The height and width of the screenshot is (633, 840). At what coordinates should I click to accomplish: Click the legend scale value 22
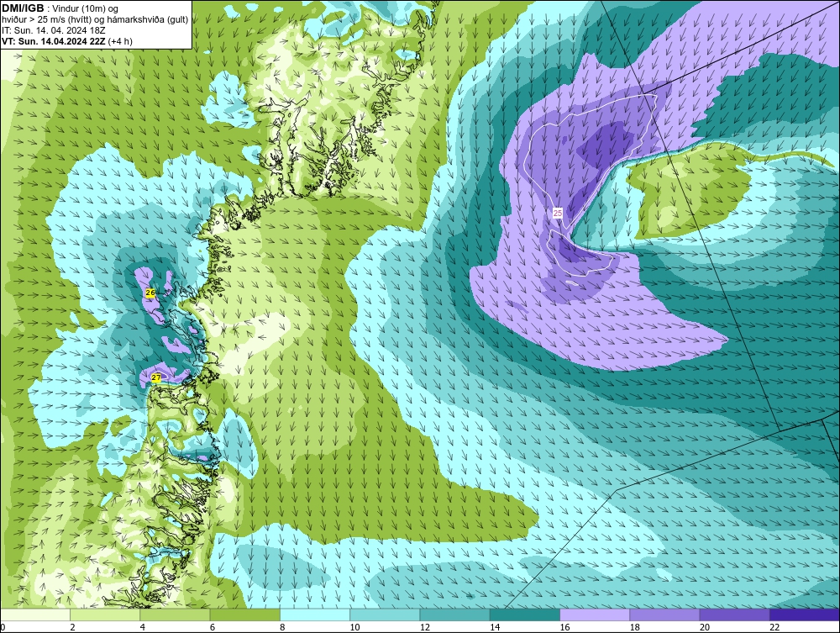click(774, 628)
